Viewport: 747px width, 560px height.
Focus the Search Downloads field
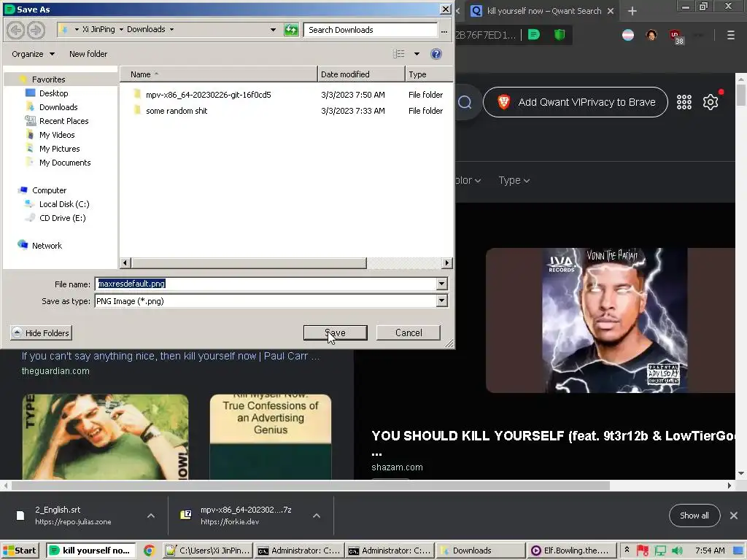[370, 29]
